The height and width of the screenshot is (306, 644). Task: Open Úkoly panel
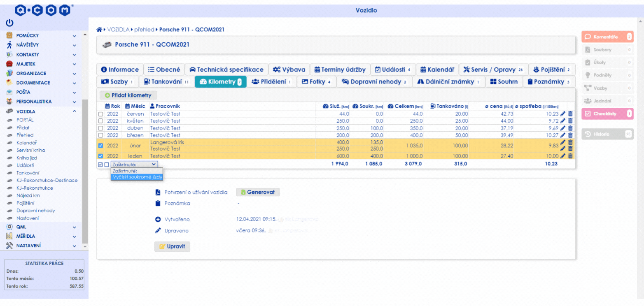coord(607,63)
